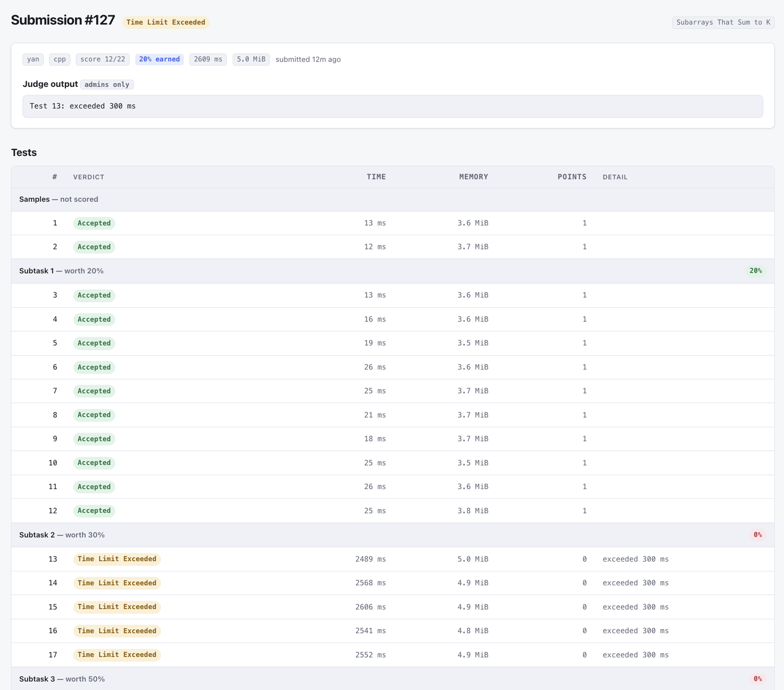784x690 pixels.
Task: Click the judge output box for Test 13
Action: click(392, 106)
